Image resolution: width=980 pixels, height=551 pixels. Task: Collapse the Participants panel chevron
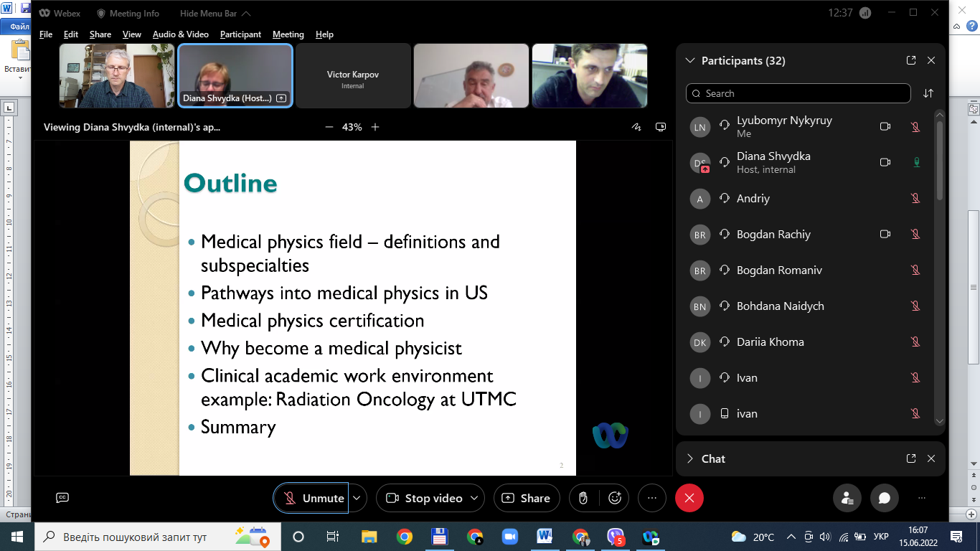[x=690, y=61]
